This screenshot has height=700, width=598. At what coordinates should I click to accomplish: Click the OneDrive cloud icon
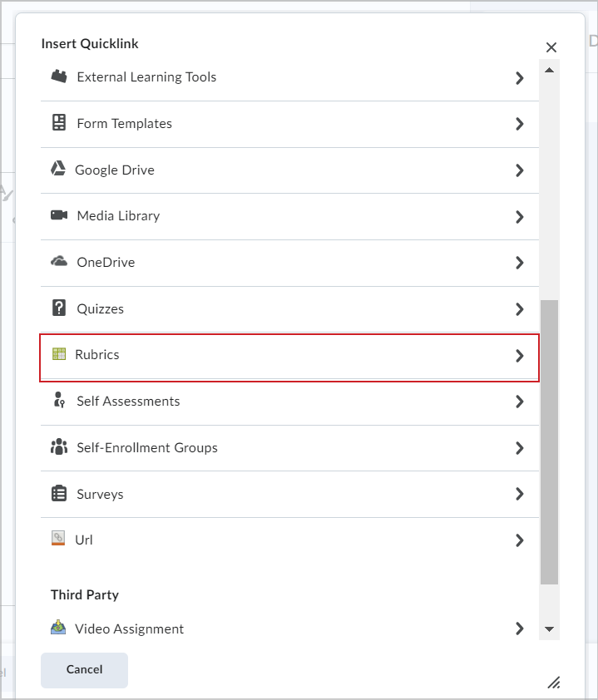click(x=59, y=261)
